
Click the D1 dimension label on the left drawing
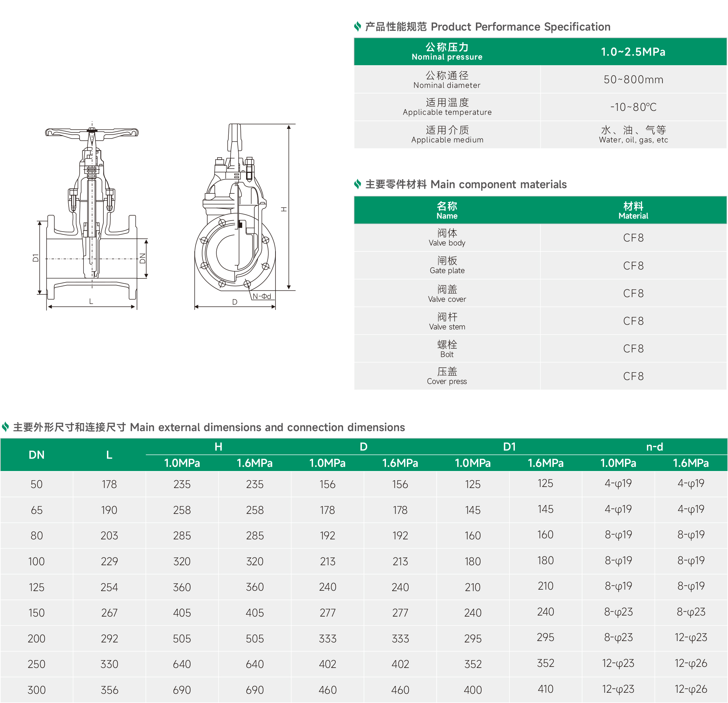(x=36, y=257)
